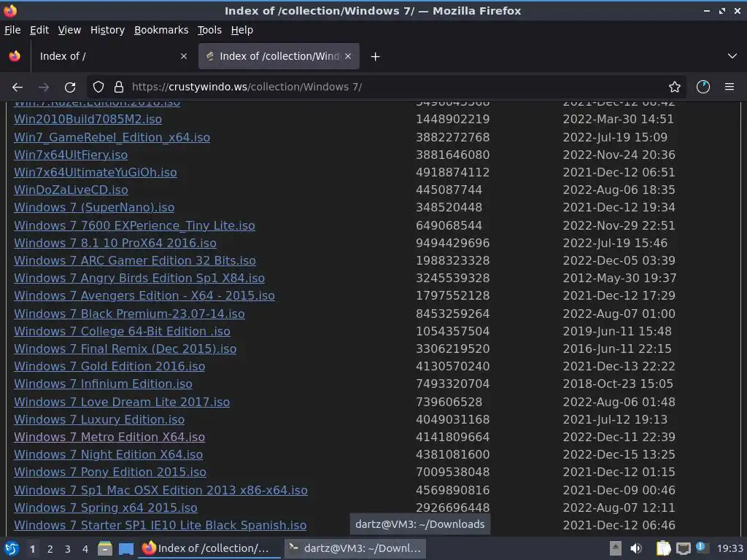The image size is (747, 560).
Task: Close the 'Index of /' tab
Action: [184, 56]
